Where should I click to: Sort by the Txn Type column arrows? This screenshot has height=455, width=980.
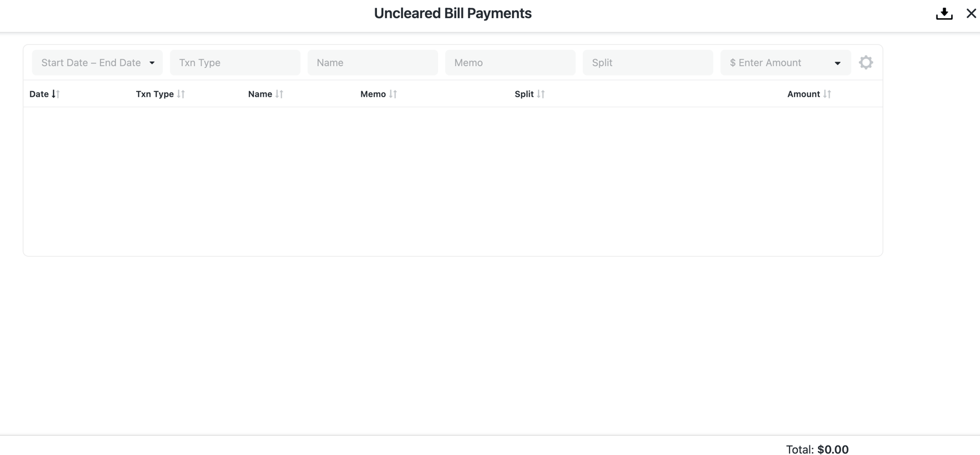pos(181,94)
